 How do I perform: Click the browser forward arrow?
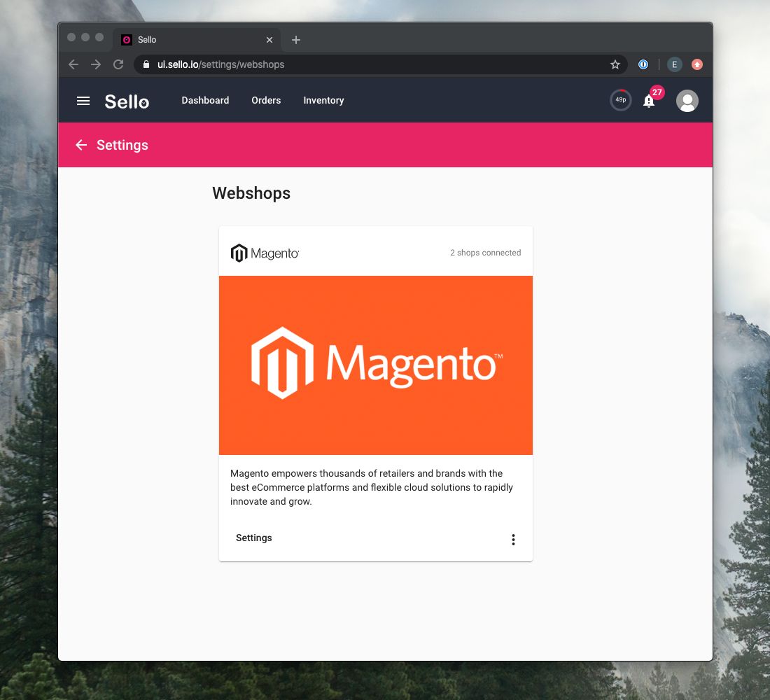click(x=96, y=64)
